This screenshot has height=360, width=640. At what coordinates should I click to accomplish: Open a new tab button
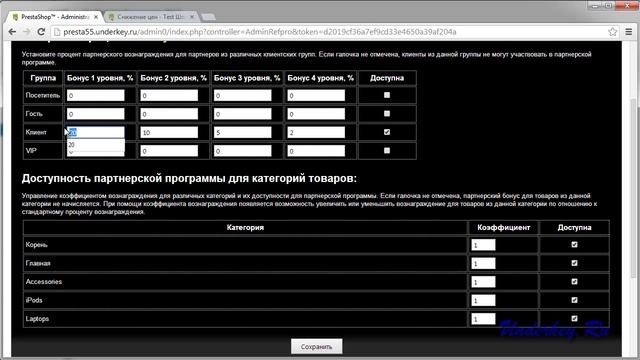(208, 17)
